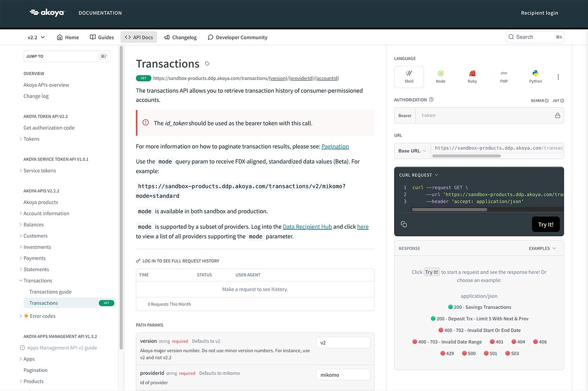Select 400 - 703 Invalid Date Range example

click(x=447, y=342)
